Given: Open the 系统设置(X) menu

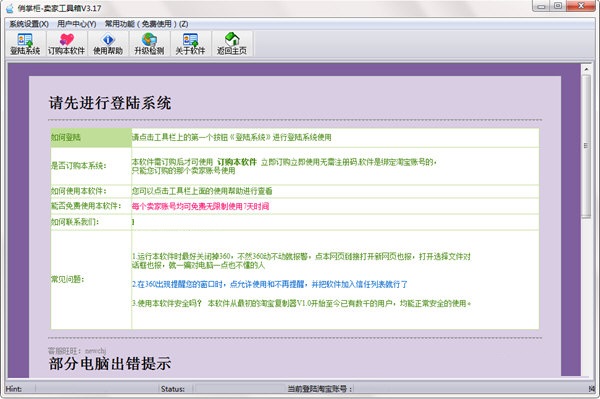Looking at the screenshot, I should [29, 24].
